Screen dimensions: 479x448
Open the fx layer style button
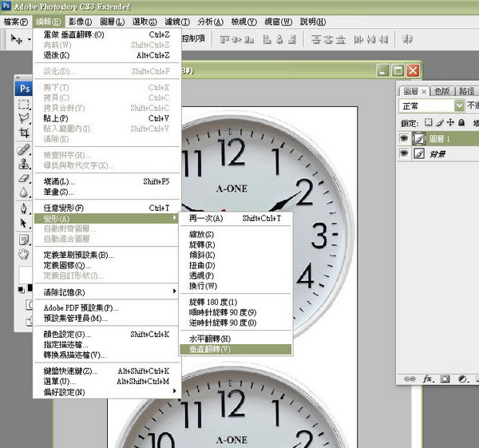428,379
